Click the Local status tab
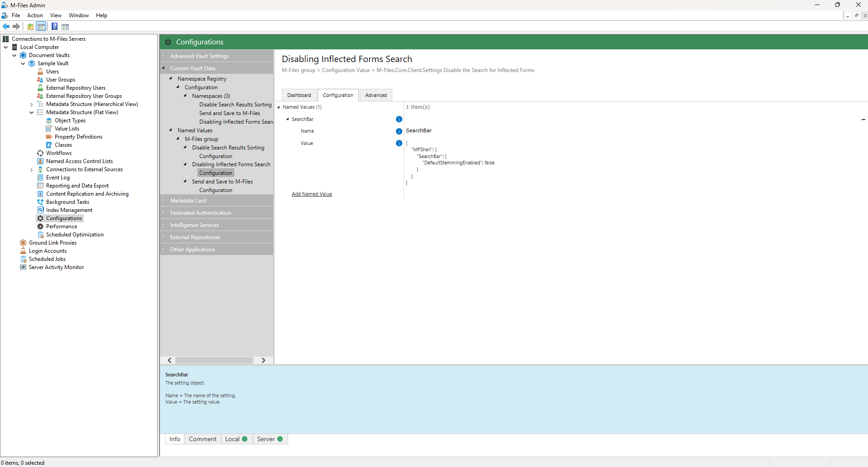Image resolution: width=868 pixels, height=467 pixels. [236, 439]
